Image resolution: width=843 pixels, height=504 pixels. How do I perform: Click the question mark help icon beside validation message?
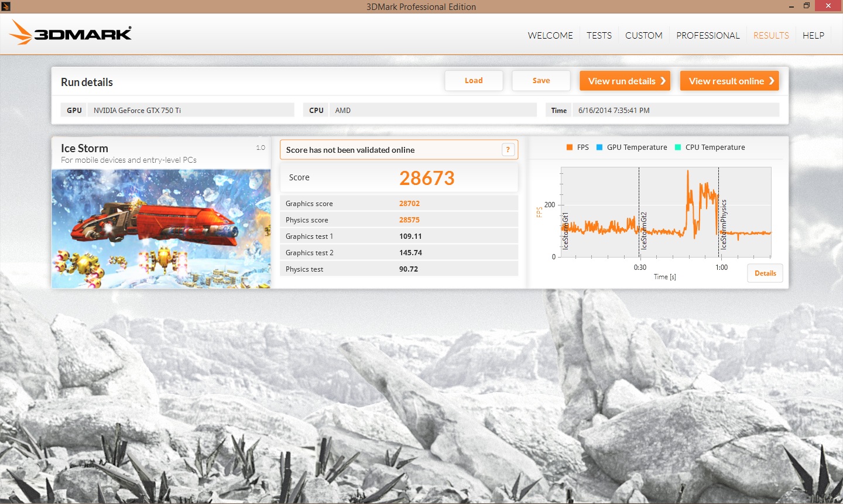tap(508, 150)
